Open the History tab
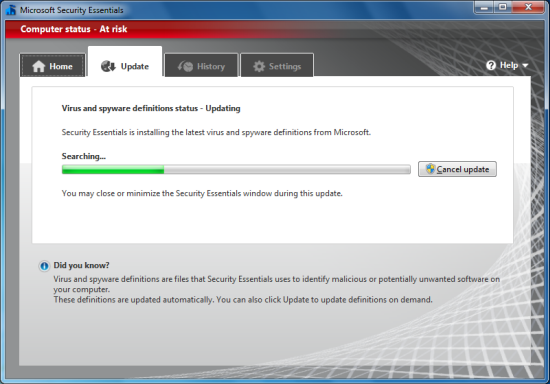The height and width of the screenshot is (384, 550). [x=201, y=65]
